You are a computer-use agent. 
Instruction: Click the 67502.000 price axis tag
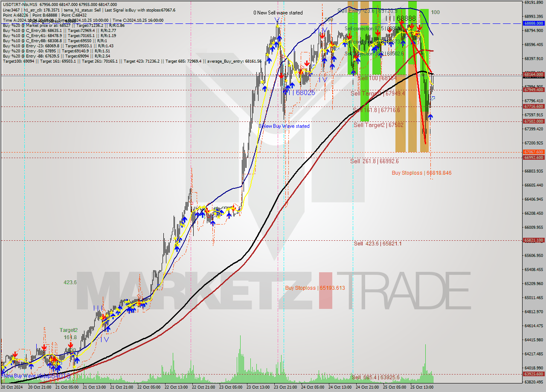[x=533, y=121]
